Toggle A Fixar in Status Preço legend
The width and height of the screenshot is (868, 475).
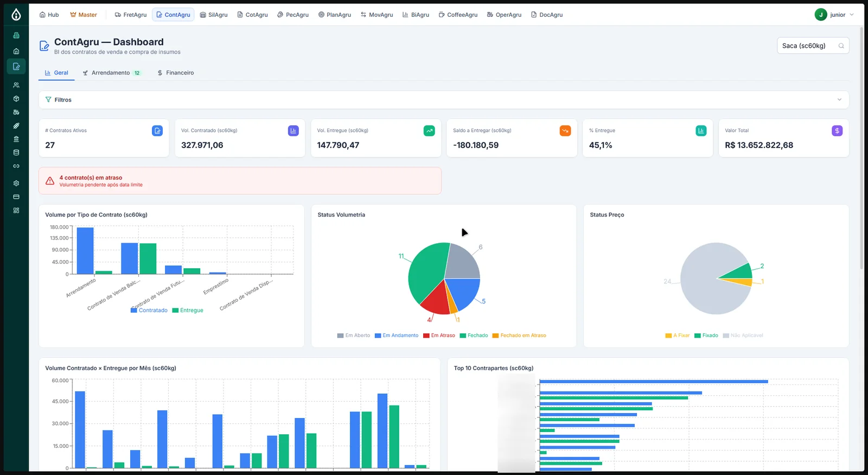pos(678,335)
